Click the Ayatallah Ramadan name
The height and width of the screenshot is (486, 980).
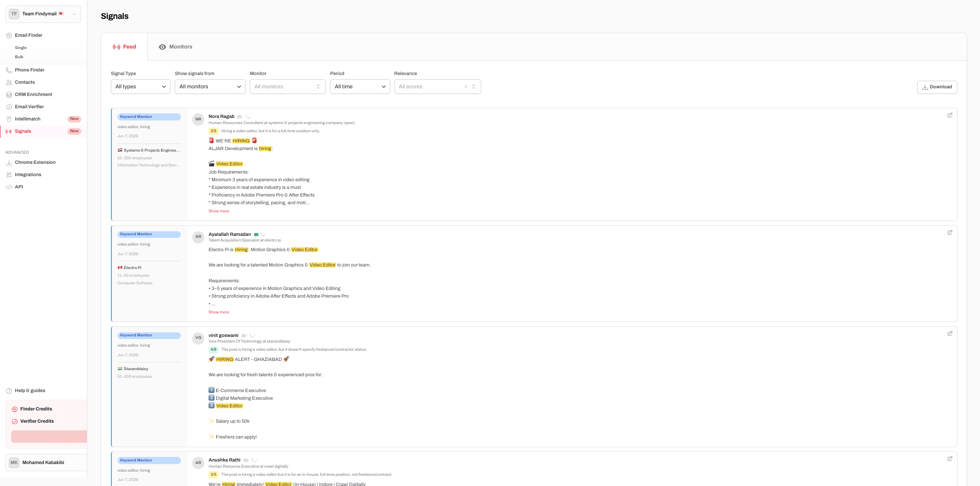click(x=229, y=234)
